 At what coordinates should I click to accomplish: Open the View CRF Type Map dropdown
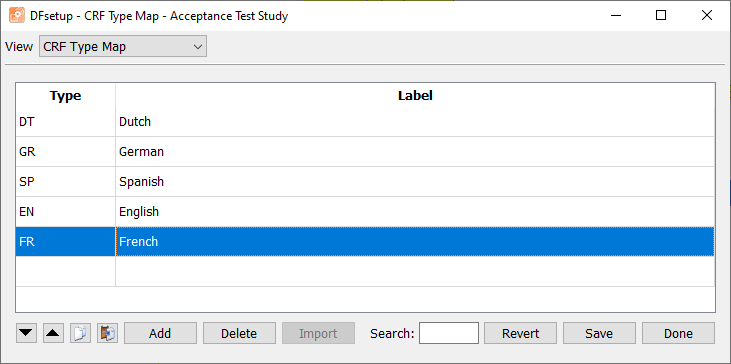click(123, 47)
